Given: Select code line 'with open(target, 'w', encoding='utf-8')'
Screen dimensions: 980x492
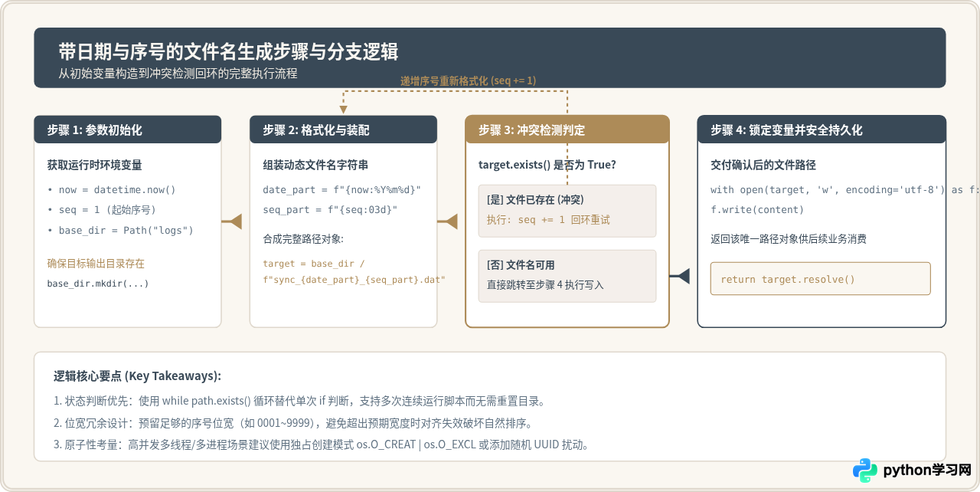Looking at the screenshot, I should [x=828, y=189].
